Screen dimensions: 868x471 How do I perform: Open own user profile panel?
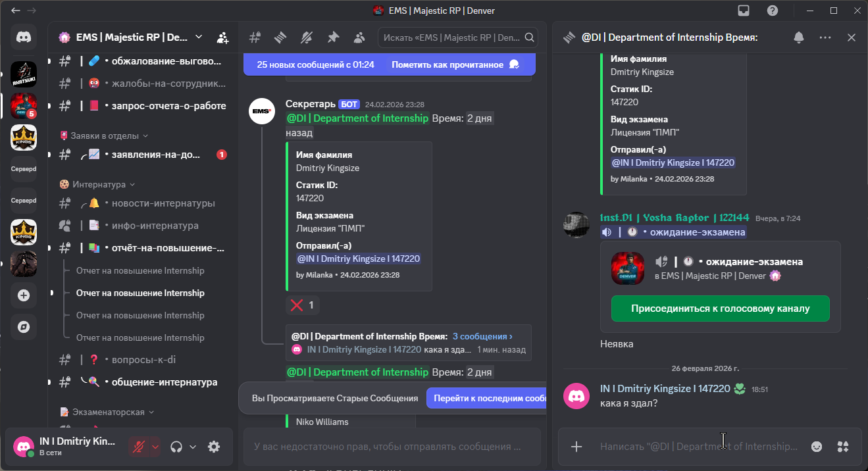coord(66,447)
